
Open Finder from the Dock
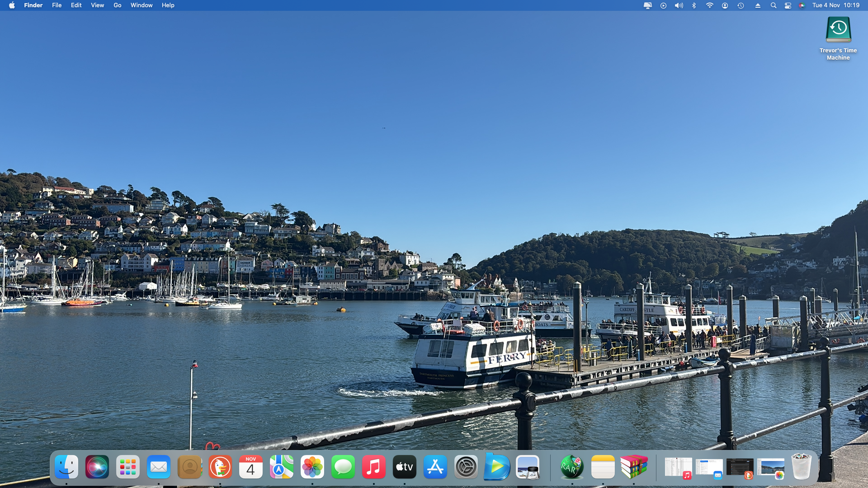point(66,467)
